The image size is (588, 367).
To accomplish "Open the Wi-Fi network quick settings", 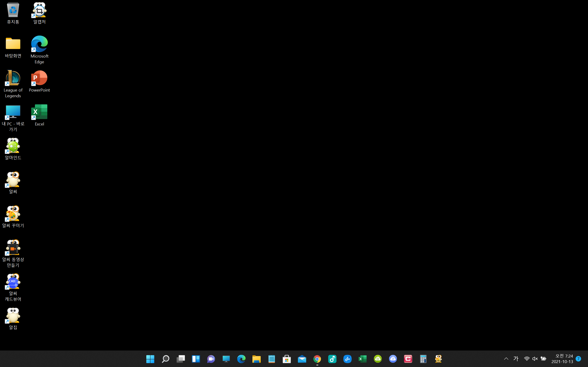I will (526, 359).
